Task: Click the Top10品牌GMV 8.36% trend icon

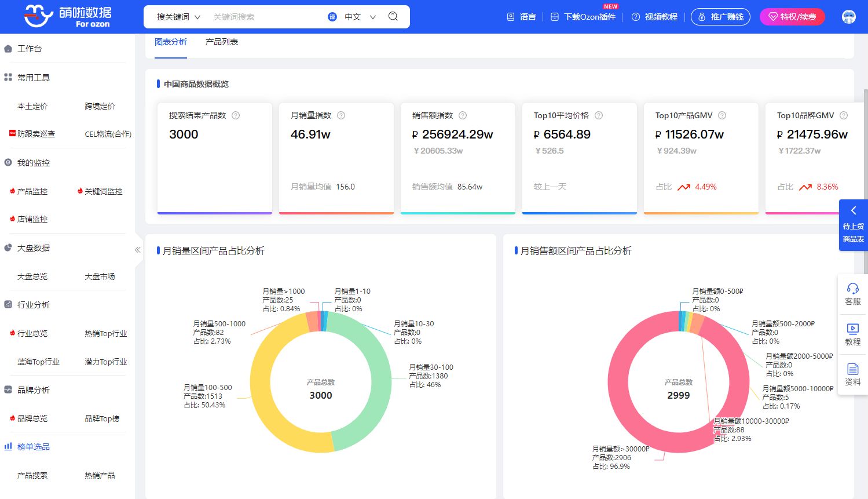Action: coord(805,187)
